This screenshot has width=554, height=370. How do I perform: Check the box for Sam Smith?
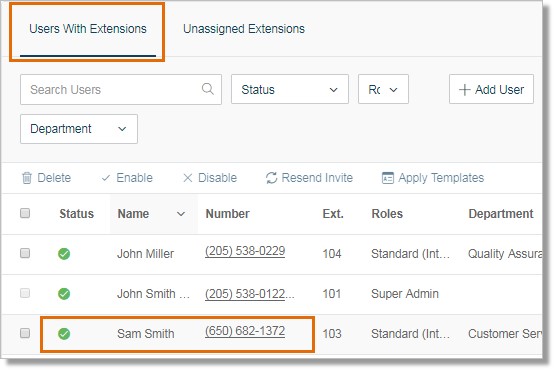coord(25,333)
